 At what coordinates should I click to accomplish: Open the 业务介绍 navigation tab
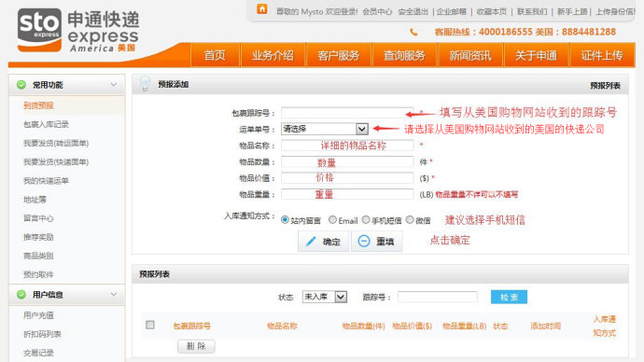pos(273,55)
